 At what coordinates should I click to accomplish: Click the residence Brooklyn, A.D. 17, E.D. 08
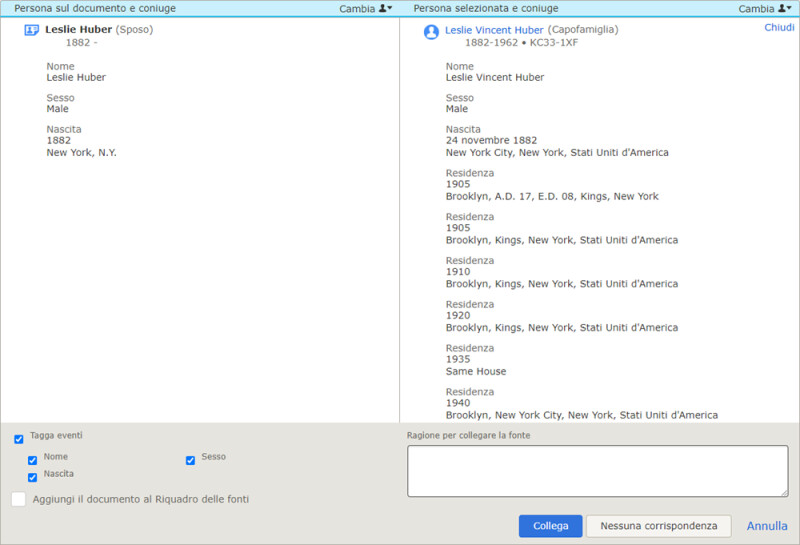point(552,196)
